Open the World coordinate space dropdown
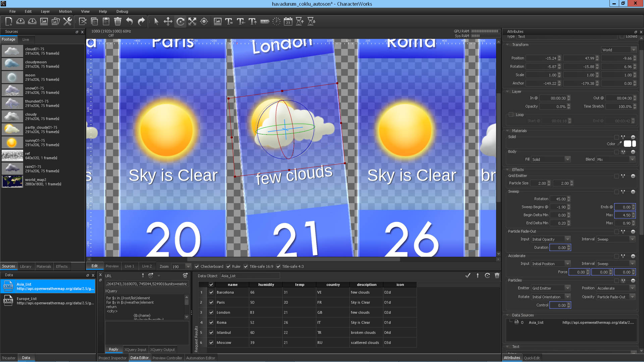Image resolution: width=644 pixels, height=362 pixels. [x=619, y=50]
